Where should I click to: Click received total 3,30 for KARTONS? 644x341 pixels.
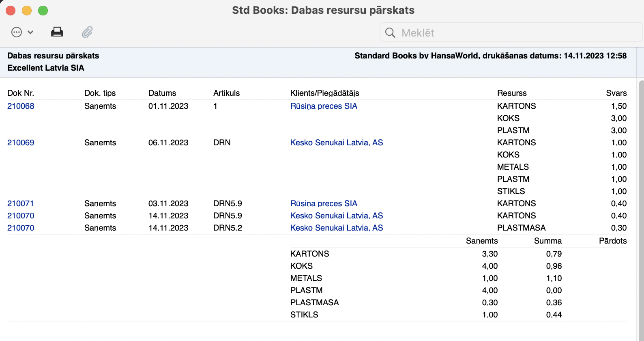[x=490, y=254]
